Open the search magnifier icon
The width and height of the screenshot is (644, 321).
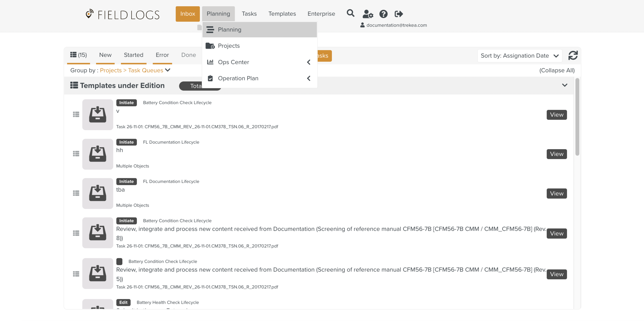[350, 13]
